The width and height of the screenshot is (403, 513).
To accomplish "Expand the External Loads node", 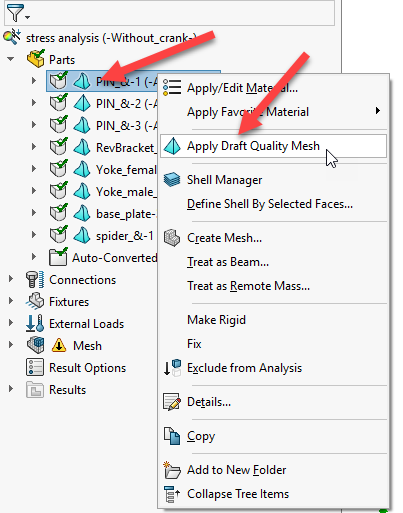I will 11,323.
